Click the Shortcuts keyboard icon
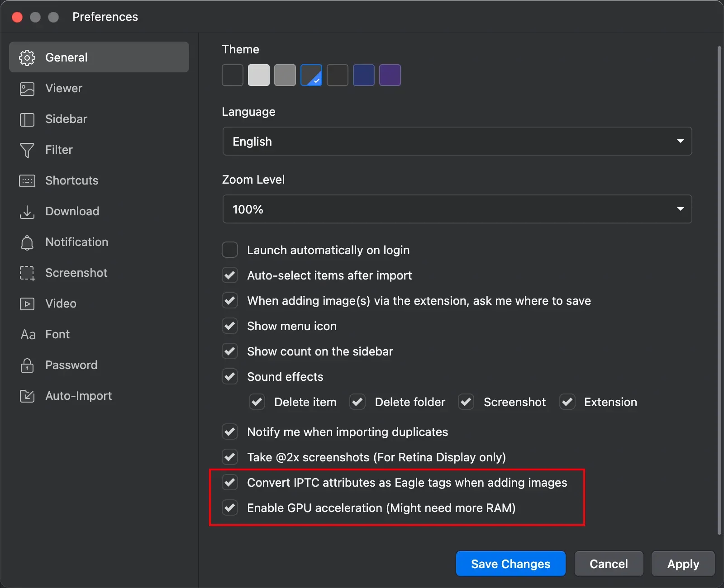The image size is (724, 588). tap(27, 181)
